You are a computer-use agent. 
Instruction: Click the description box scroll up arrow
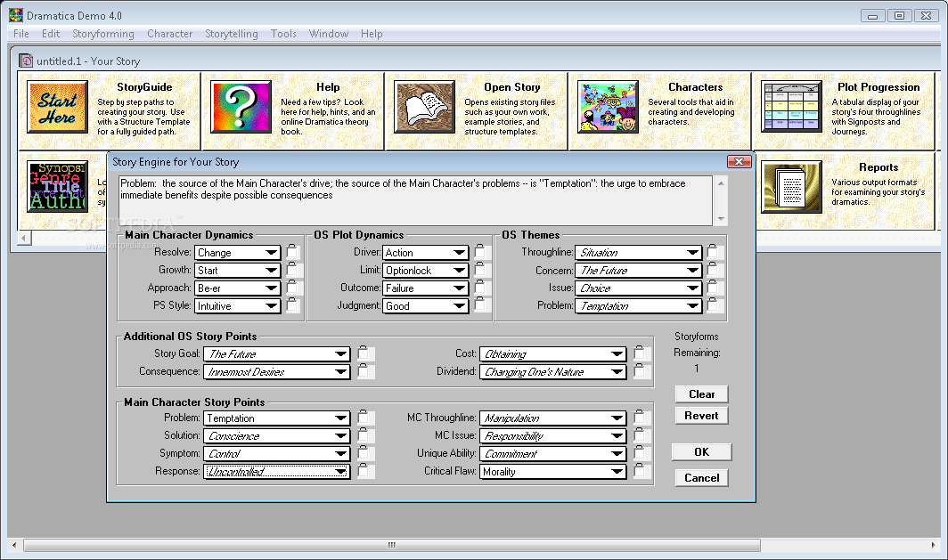[x=721, y=183]
